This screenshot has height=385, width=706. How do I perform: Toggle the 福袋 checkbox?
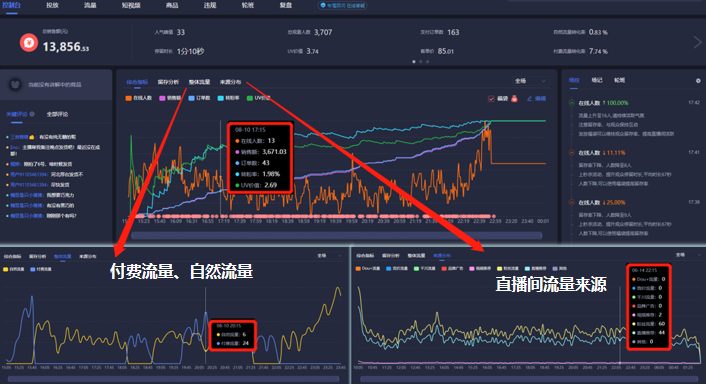pos(491,99)
